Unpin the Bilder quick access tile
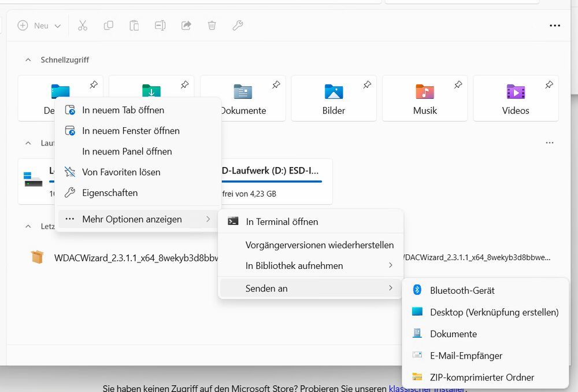The image size is (578, 392). [367, 85]
